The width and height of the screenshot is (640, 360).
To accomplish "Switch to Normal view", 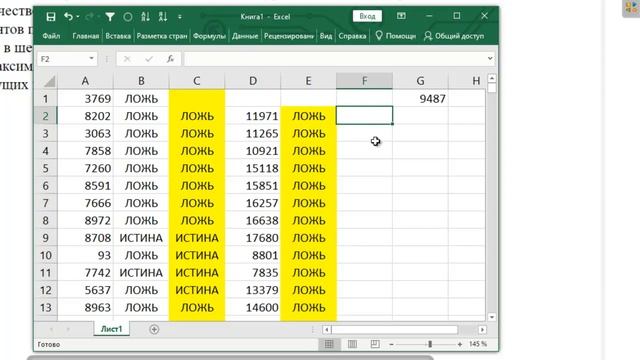I will click(x=329, y=344).
